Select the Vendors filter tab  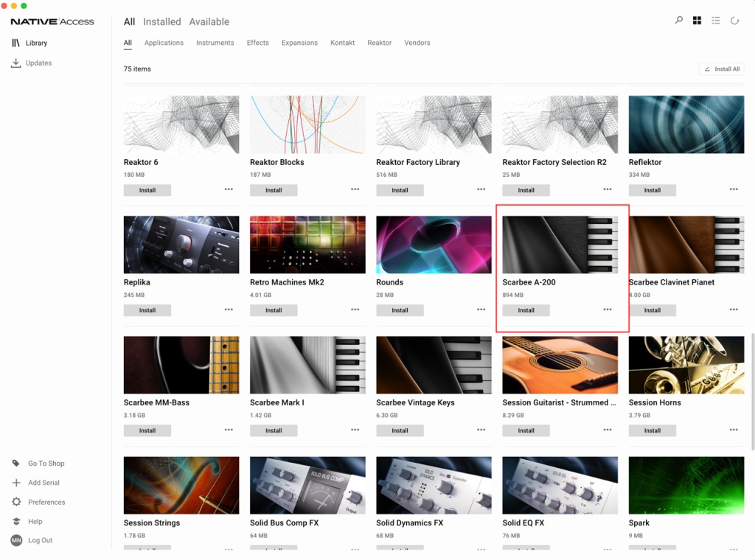tap(417, 43)
